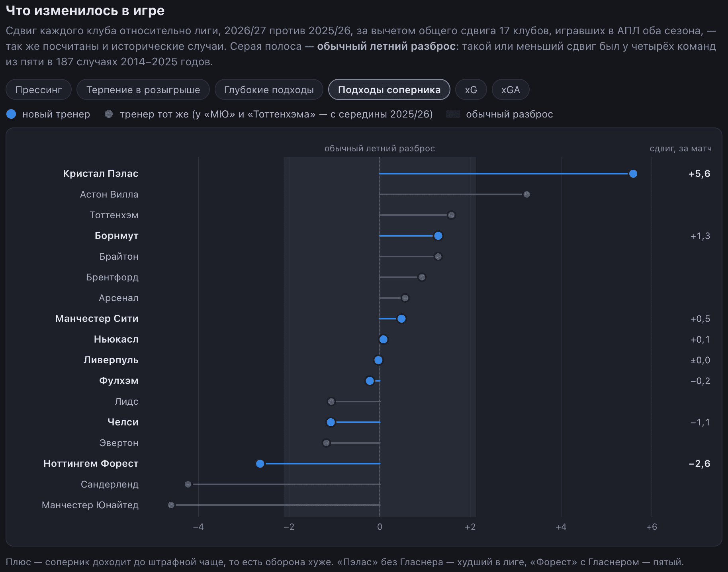Click the Сандерленд grey data point
Screen dimensions: 728x572
[188, 484]
